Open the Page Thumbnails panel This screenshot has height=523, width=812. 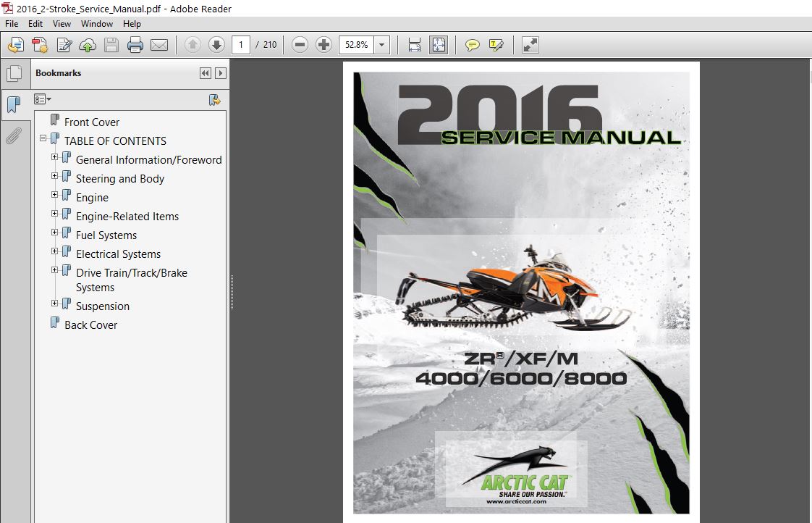pos(14,73)
